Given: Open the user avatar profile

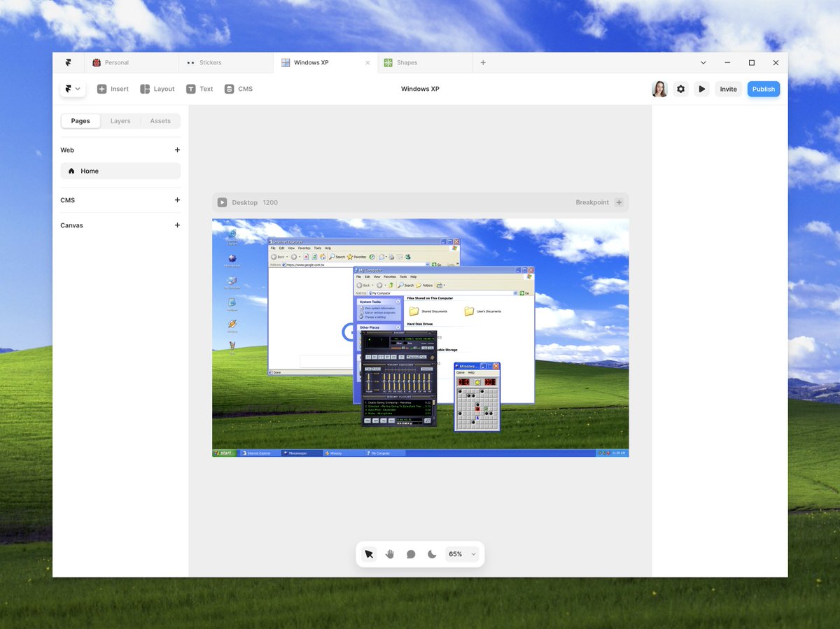Looking at the screenshot, I should coord(659,89).
